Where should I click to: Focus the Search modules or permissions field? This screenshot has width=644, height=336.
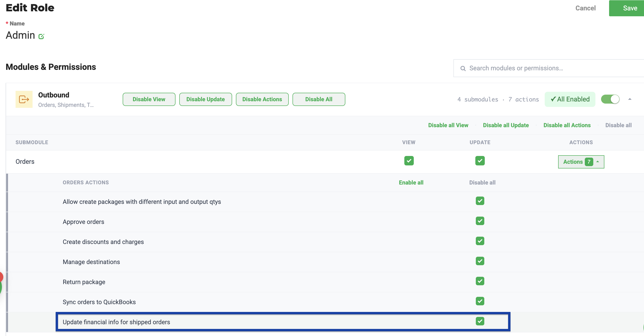point(549,68)
